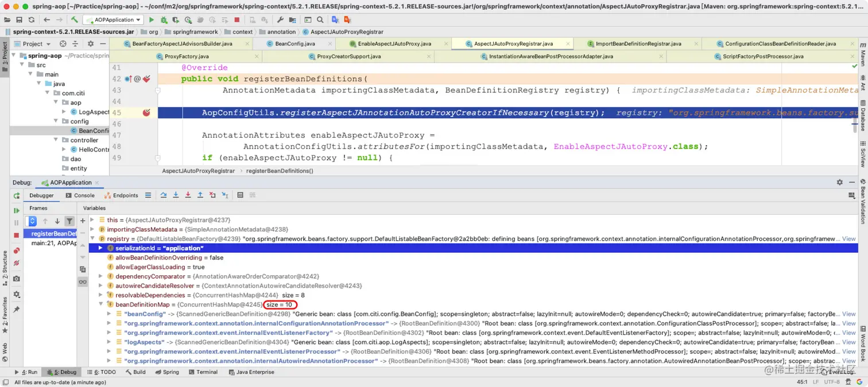
Task: Open Terminal tool window tab
Action: (x=203, y=372)
